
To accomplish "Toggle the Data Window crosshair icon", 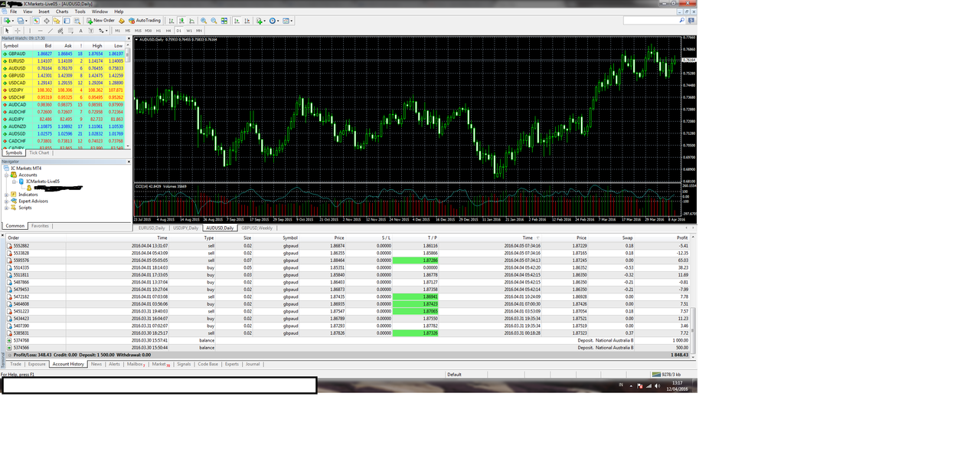I will (x=47, y=21).
